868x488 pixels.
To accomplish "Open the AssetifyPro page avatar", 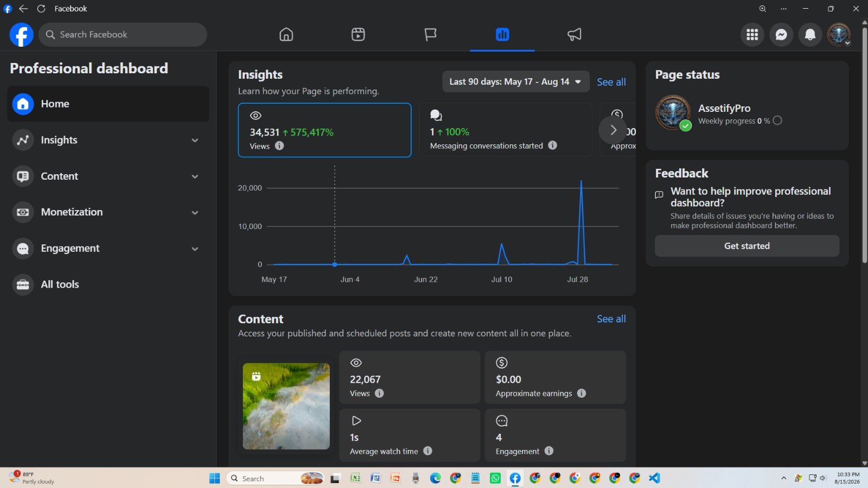I will [x=673, y=113].
